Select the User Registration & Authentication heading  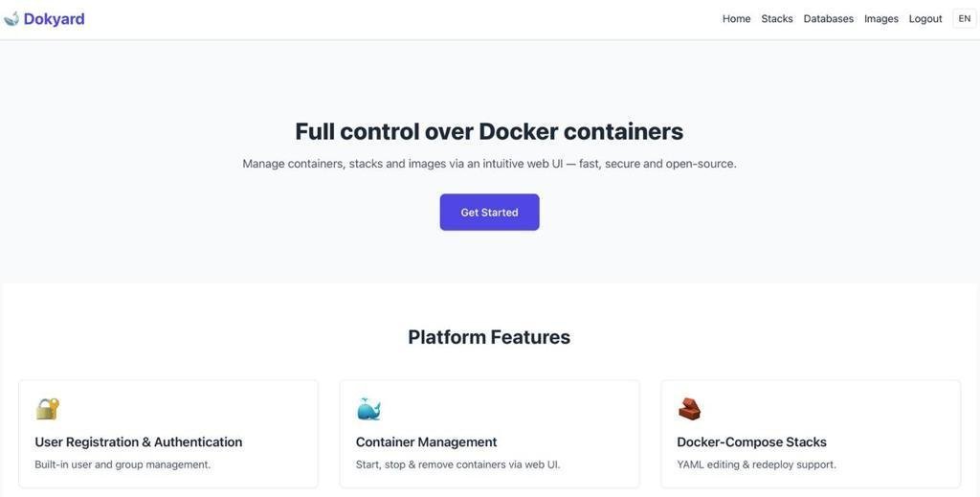pos(139,442)
